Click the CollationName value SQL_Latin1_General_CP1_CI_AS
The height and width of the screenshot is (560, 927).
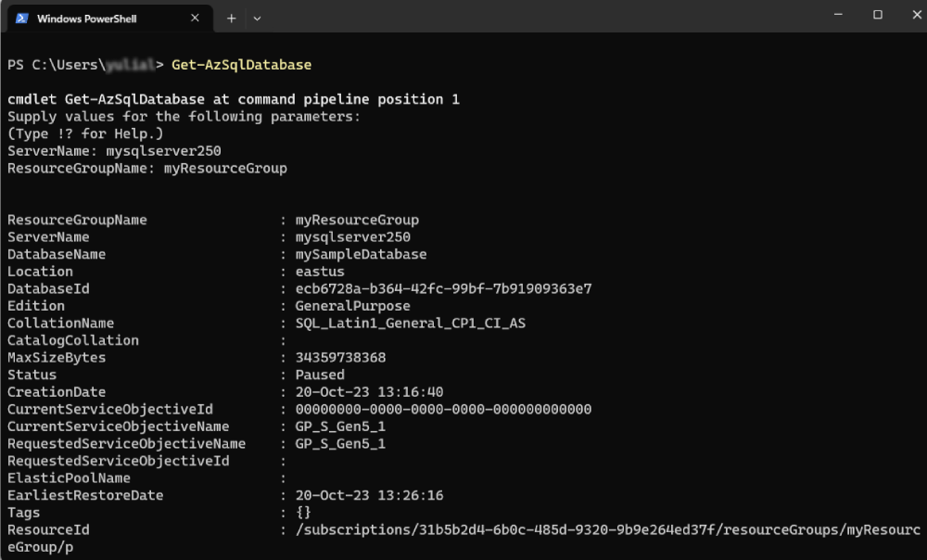[411, 323]
